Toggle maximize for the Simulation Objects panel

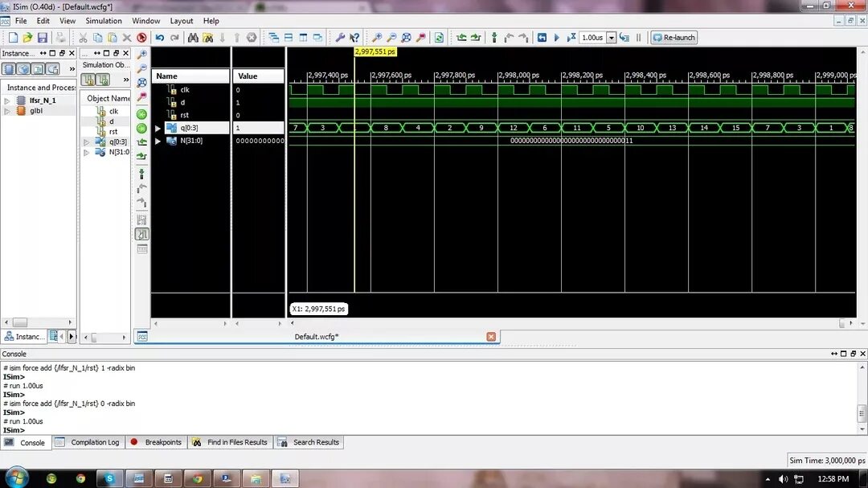tap(107, 53)
